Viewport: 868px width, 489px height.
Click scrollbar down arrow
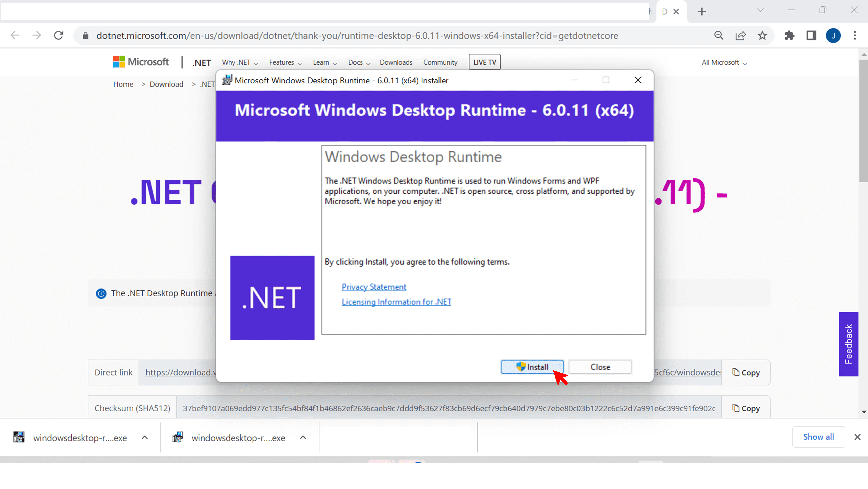pyautogui.click(x=863, y=412)
